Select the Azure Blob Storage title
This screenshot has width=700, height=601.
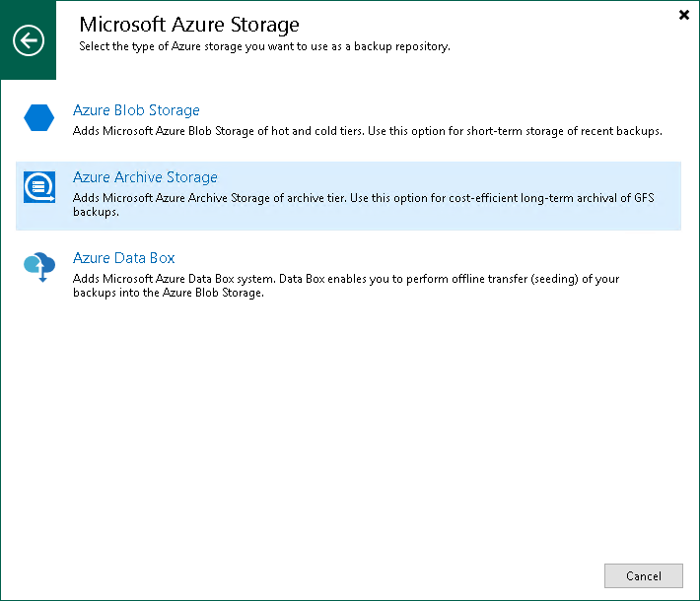[x=136, y=110]
